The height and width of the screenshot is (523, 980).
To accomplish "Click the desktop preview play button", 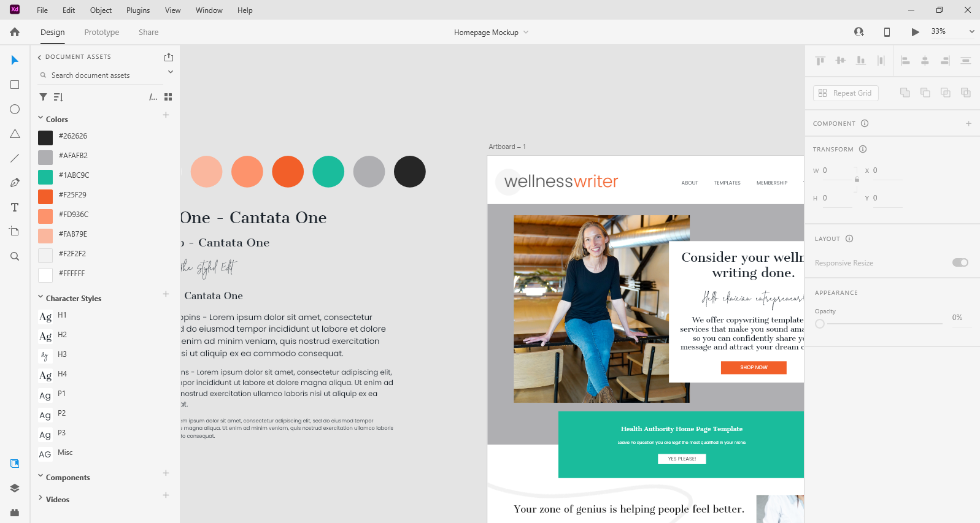I will pos(915,32).
